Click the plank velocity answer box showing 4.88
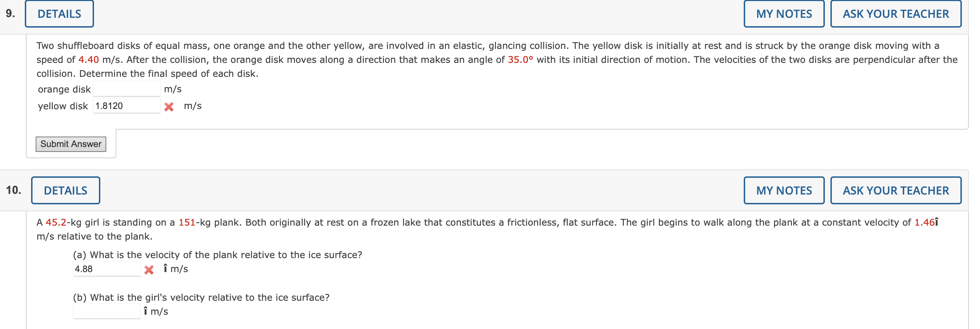The height and width of the screenshot is (329, 980). click(x=107, y=269)
